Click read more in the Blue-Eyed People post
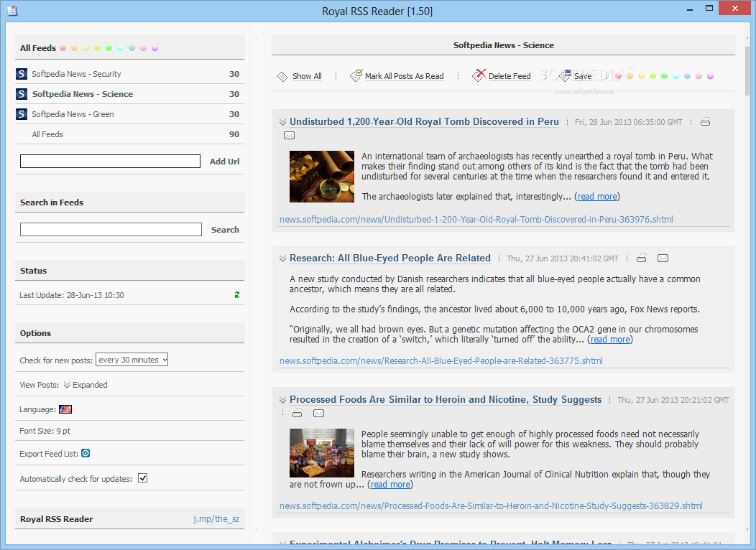This screenshot has width=756, height=550. pos(610,340)
